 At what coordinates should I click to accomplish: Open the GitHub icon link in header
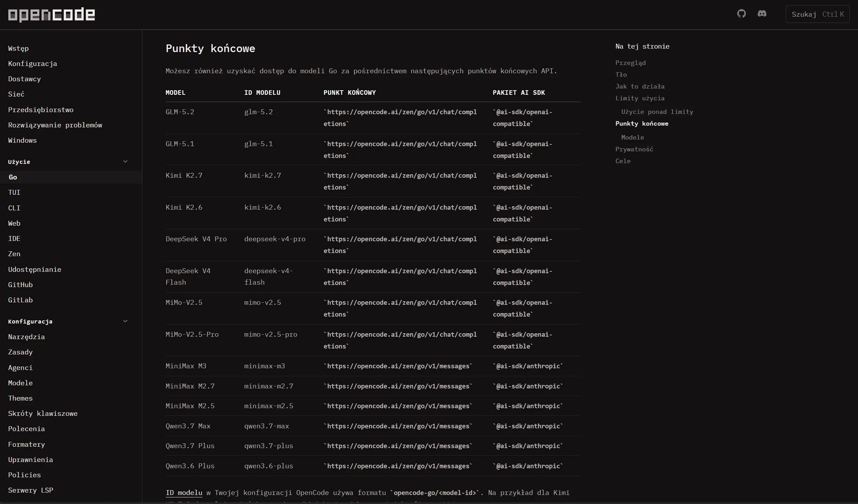point(741,14)
